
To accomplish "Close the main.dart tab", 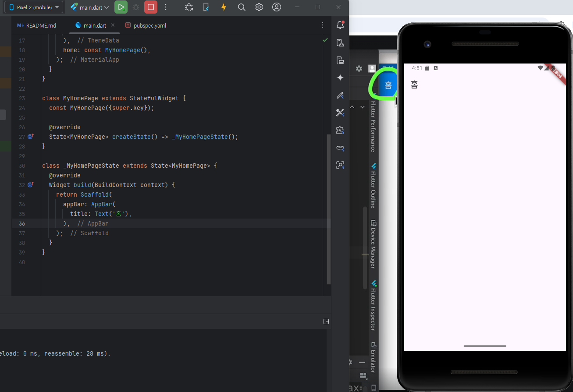I will 113,25.
